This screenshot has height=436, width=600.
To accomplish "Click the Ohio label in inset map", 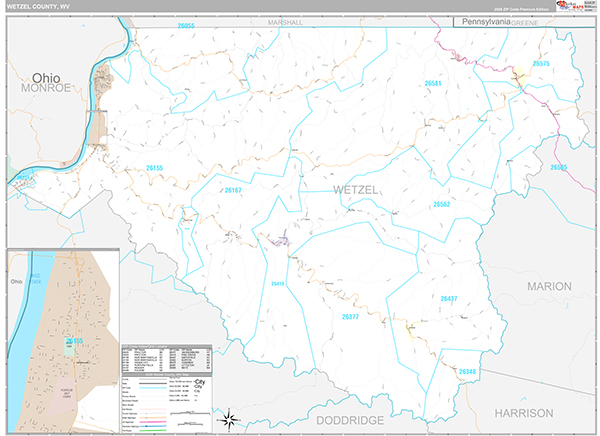I will click(x=16, y=281).
